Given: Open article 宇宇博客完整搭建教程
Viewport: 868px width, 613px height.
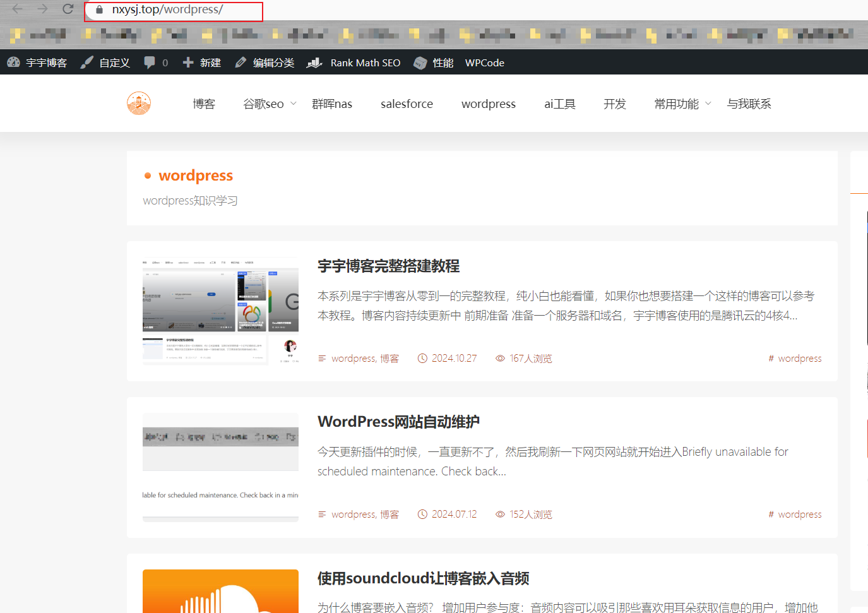Looking at the screenshot, I should 388,266.
